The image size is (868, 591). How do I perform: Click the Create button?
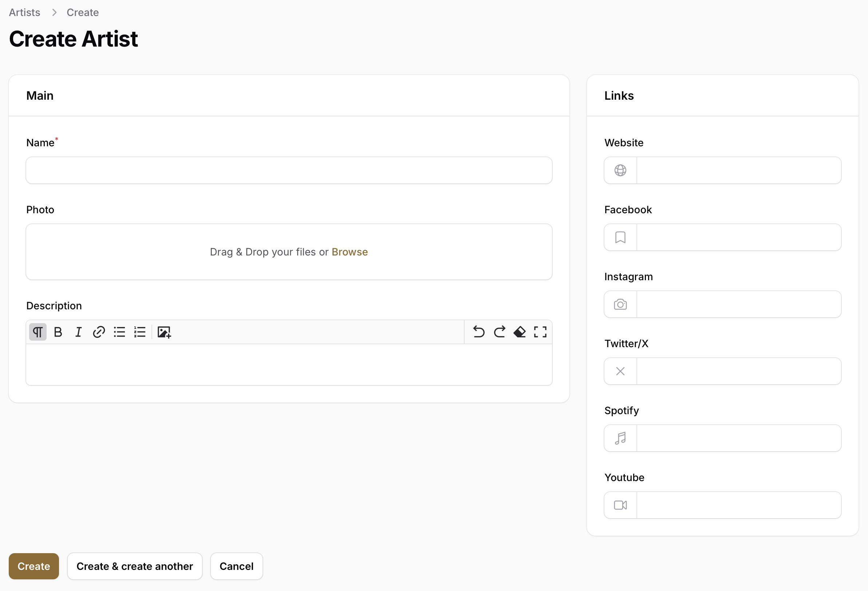pyautogui.click(x=33, y=566)
